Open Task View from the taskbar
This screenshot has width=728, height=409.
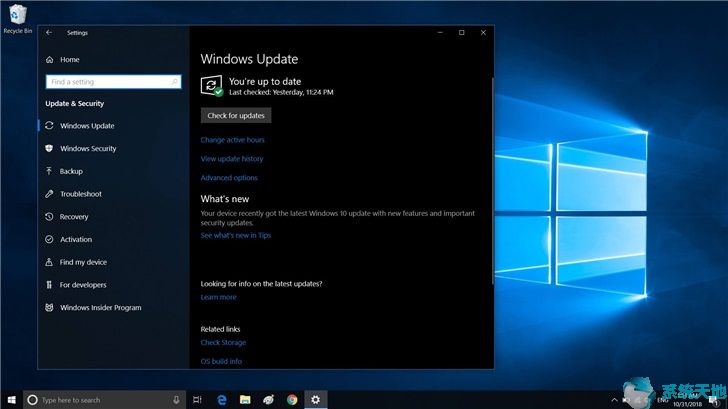pyautogui.click(x=197, y=400)
